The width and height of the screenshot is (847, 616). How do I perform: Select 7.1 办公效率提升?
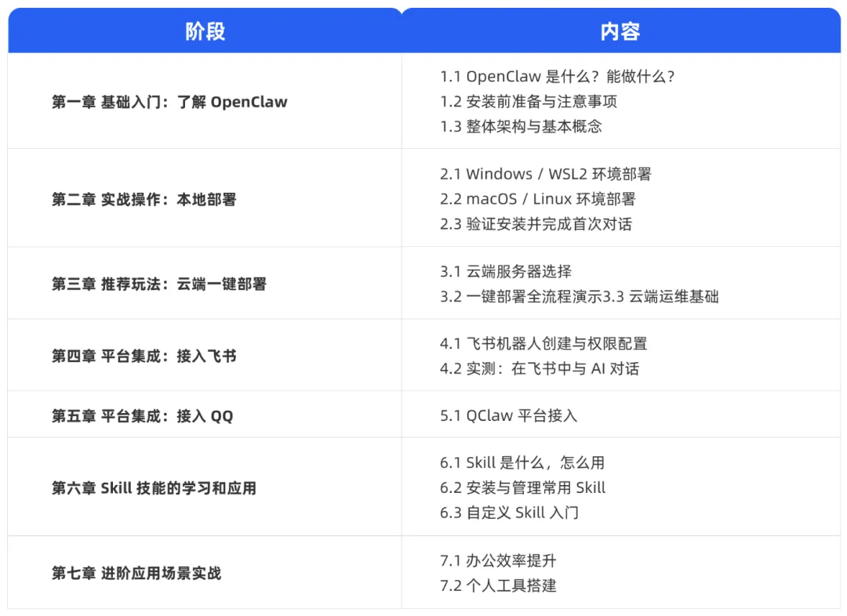[498, 560]
